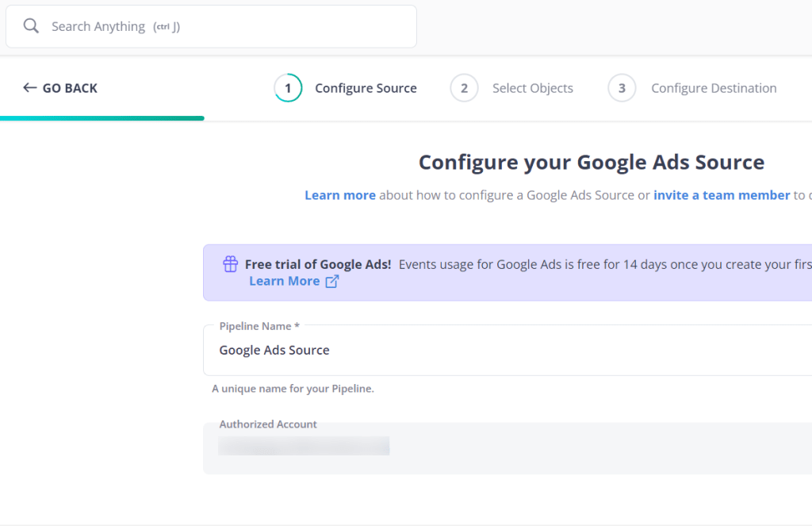Click the 'Authorized Account' label
The image size is (812, 526).
pos(268,424)
